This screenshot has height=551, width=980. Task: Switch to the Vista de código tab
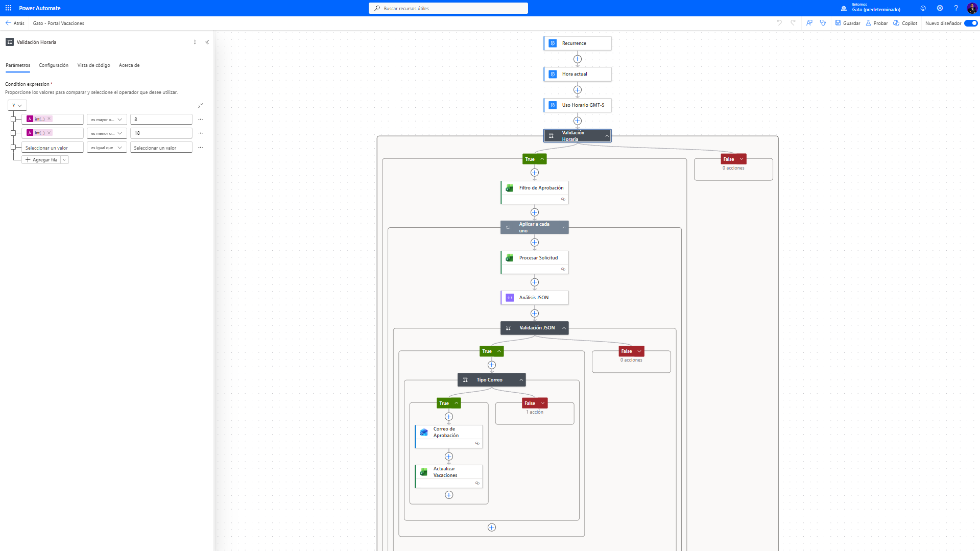click(x=93, y=65)
